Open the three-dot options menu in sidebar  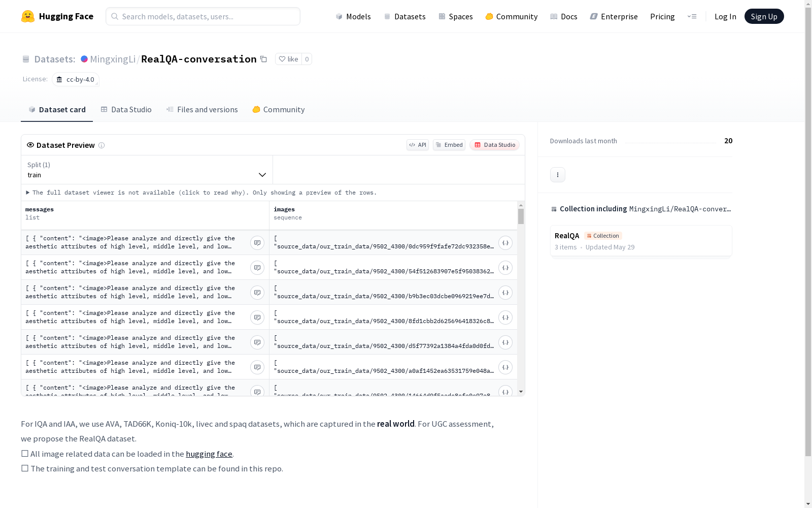click(558, 175)
